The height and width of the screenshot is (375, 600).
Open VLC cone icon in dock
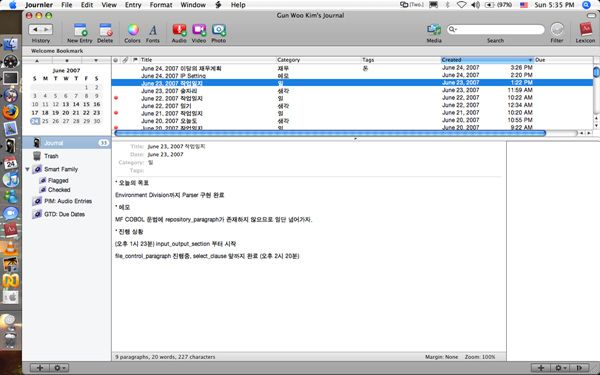[x=10, y=248]
